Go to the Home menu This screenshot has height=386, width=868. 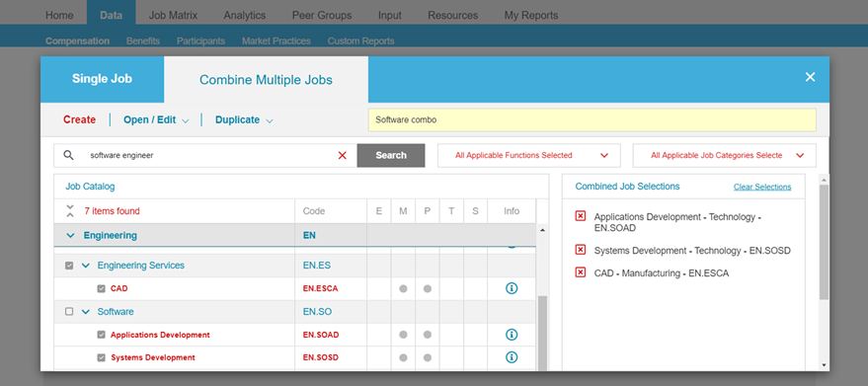coord(59,15)
